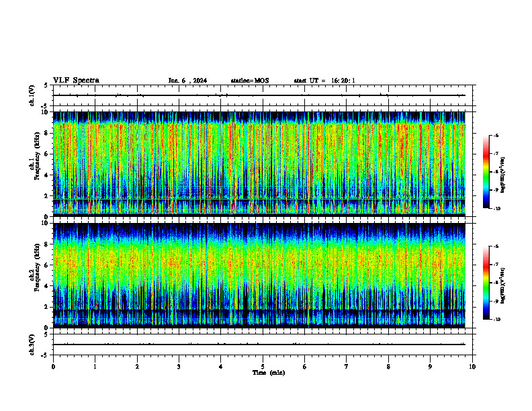532x411 pixels.
Task: Click the "Time (min)" axis label
Action: click(x=269, y=373)
